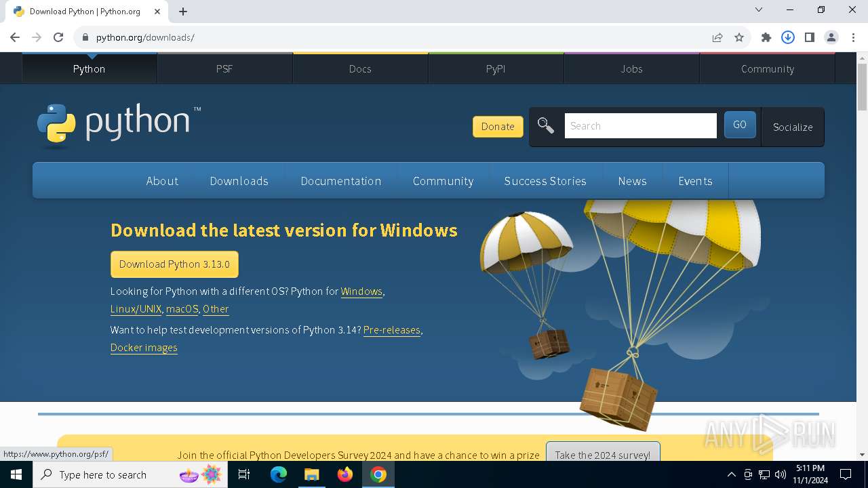Launch Firefox from the taskbar

pos(345,474)
